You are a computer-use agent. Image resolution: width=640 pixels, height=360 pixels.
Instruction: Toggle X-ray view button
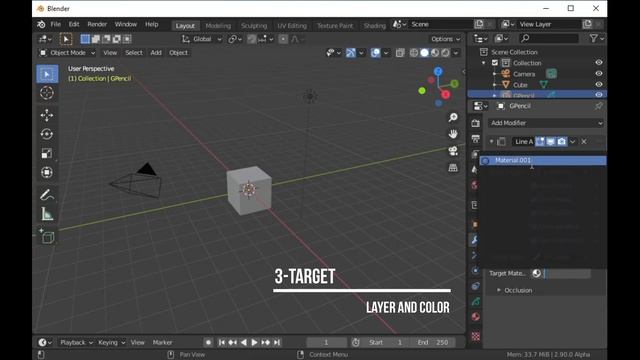(x=400, y=53)
